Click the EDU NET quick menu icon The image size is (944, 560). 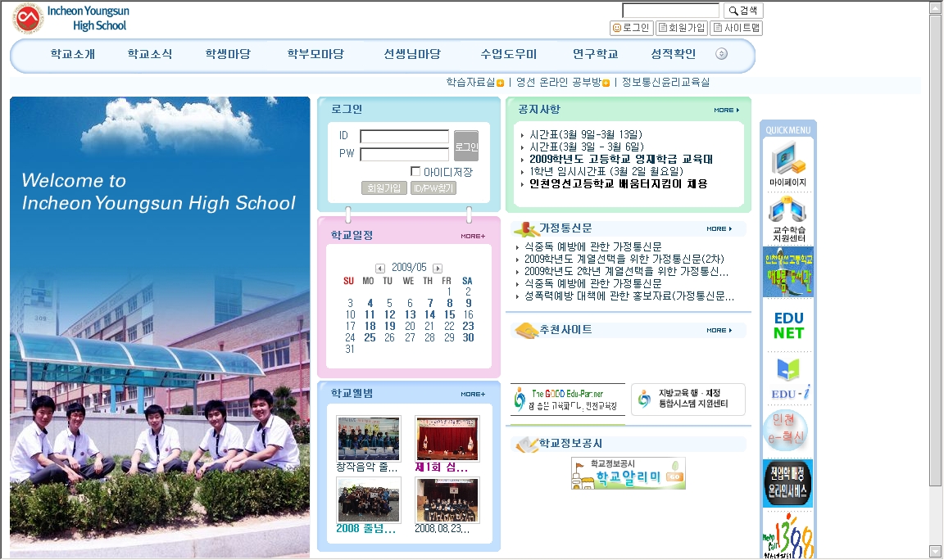click(x=787, y=325)
